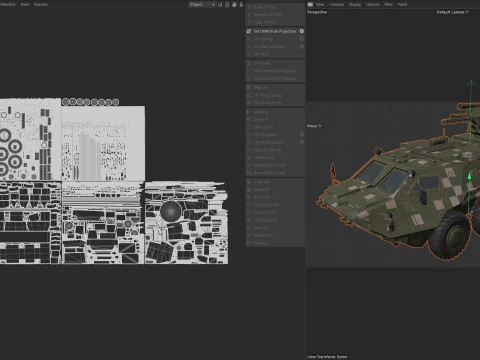The image size is (480, 360).
Task: Open UV Rectangularize options gear
Action: click(x=302, y=142)
